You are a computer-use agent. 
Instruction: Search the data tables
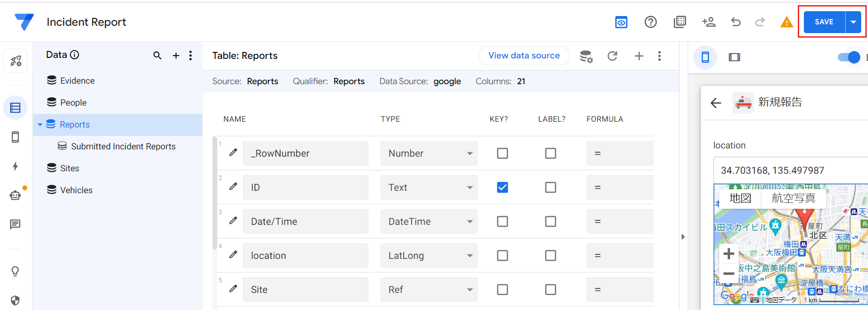157,55
